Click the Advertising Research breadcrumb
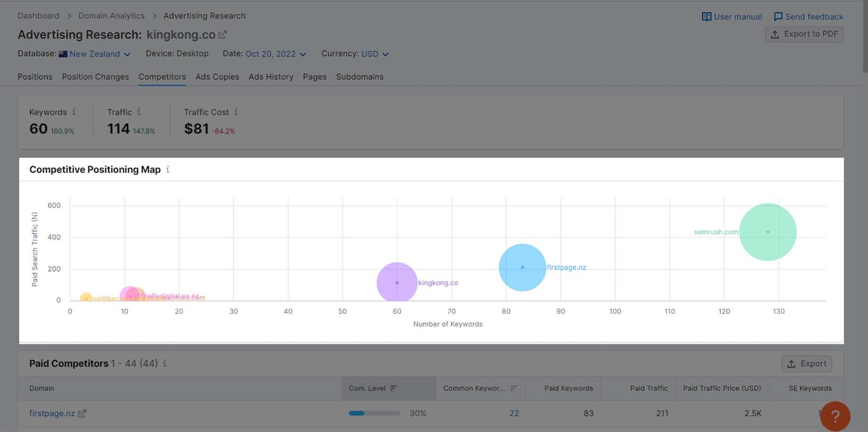The height and width of the screenshot is (432, 868). pos(205,16)
